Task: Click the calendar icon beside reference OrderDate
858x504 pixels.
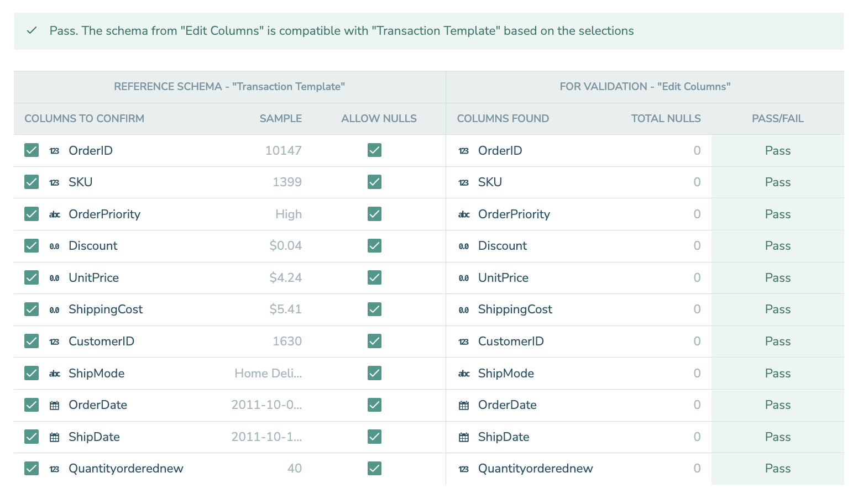Action: [54, 406]
